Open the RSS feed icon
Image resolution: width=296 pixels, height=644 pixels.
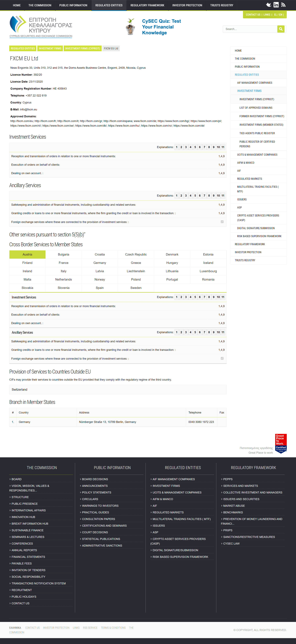(x=283, y=5)
